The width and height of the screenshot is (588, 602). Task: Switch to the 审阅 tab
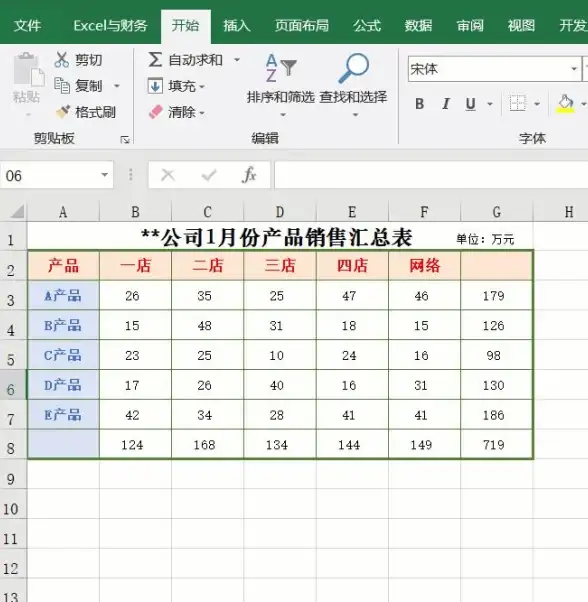pos(470,26)
